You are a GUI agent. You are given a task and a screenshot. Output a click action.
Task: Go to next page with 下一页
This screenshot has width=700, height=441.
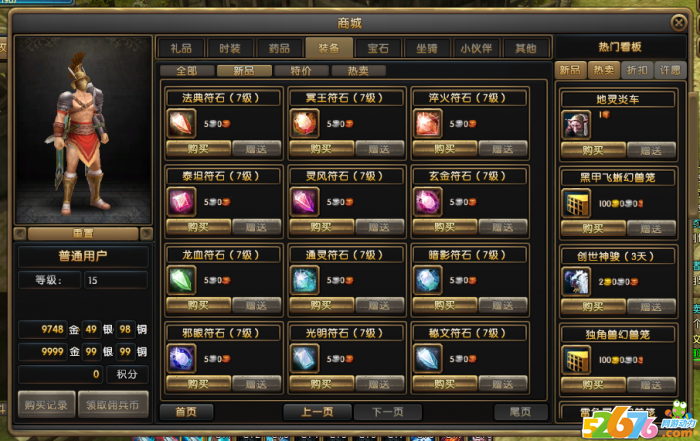388,412
